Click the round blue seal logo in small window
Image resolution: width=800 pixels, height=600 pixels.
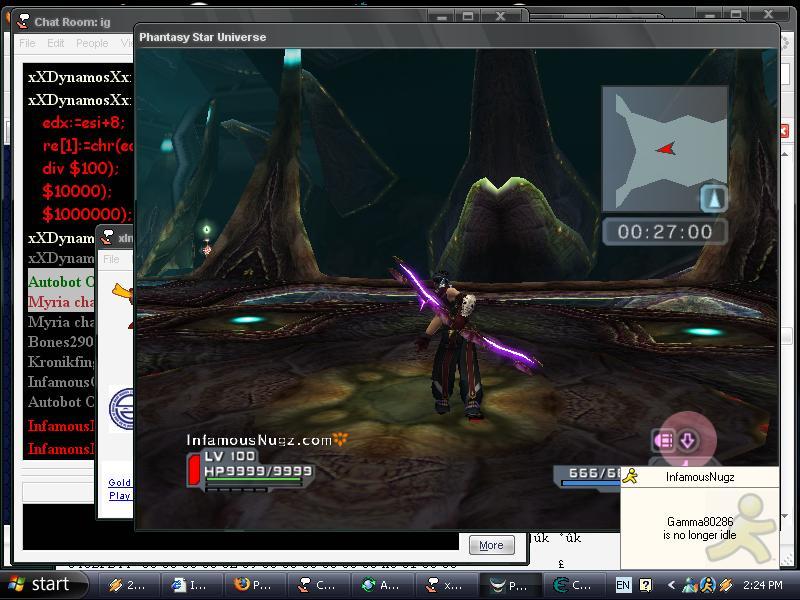[121, 409]
